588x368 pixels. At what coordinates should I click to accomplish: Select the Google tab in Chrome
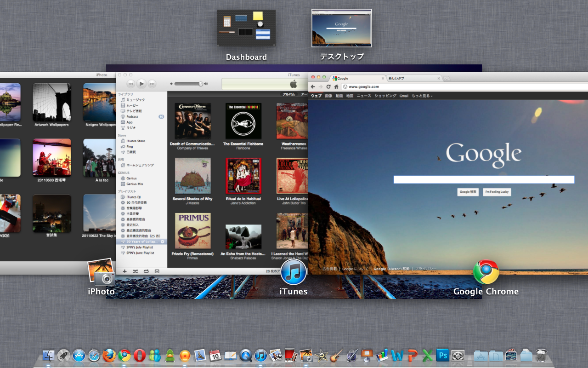(x=357, y=79)
